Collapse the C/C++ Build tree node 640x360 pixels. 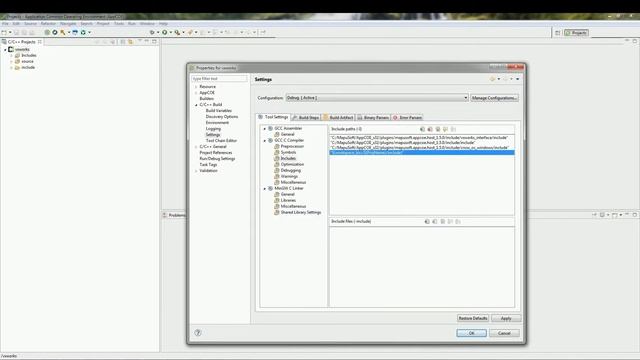click(x=196, y=105)
